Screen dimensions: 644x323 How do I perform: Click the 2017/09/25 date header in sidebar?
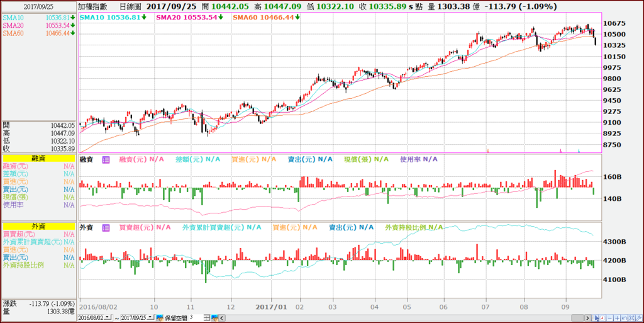(38, 6)
